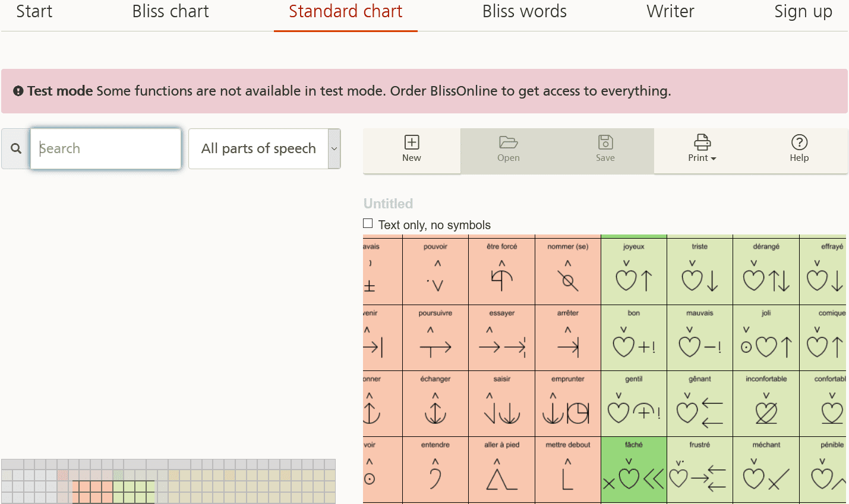Click into the Search input field
The image size is (849, 504).
coord(106,148)
